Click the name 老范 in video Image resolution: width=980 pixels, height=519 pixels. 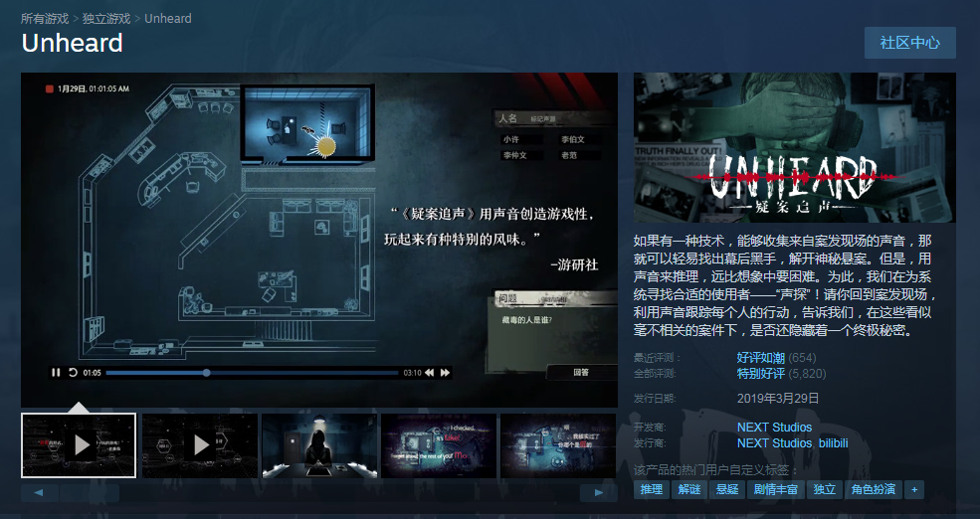[569, 155]
